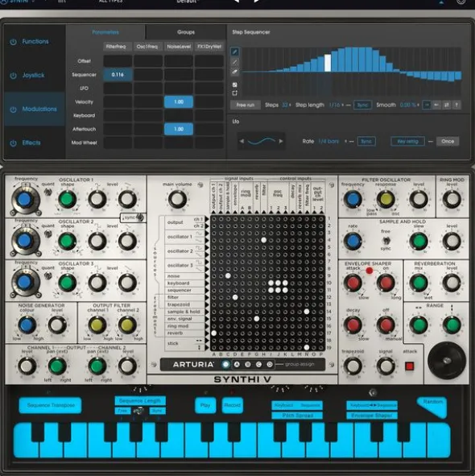475x476 pixels.
Task: Click the icon below the eraser tool
Action: point(234,85)
